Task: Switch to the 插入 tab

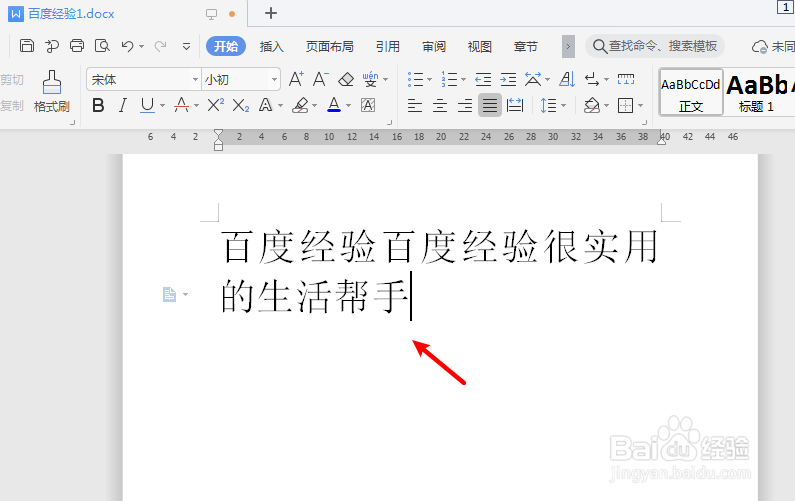Action: 271,47
